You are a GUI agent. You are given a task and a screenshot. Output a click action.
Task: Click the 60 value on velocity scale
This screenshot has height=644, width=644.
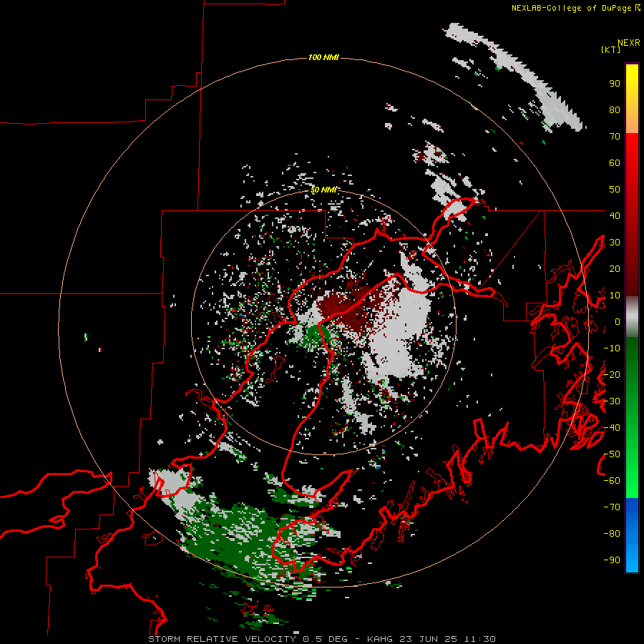[x=615, y=163]
